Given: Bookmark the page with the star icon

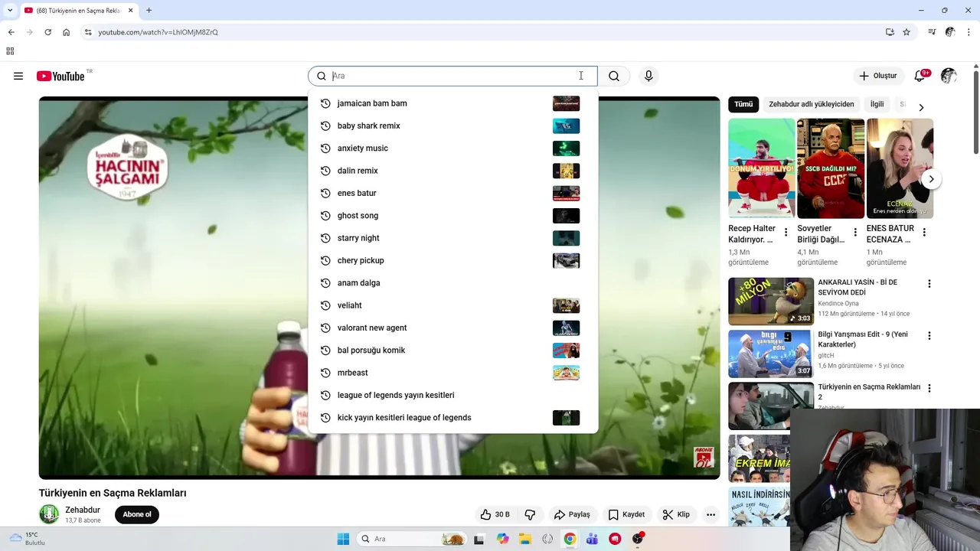Looking at the screenshot, I should 906,32.
